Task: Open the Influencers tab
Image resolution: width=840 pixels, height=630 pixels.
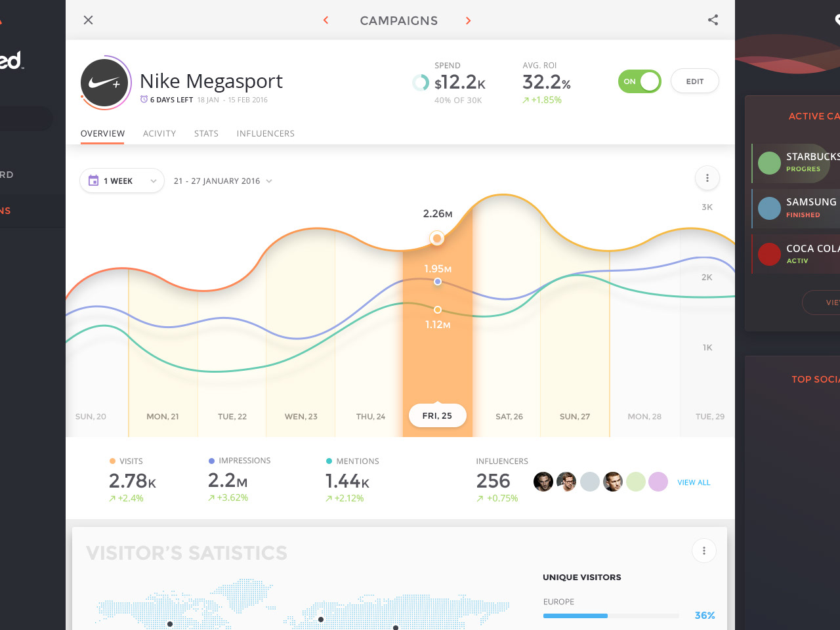Action: pyautogui.click(x=266, y=133)
